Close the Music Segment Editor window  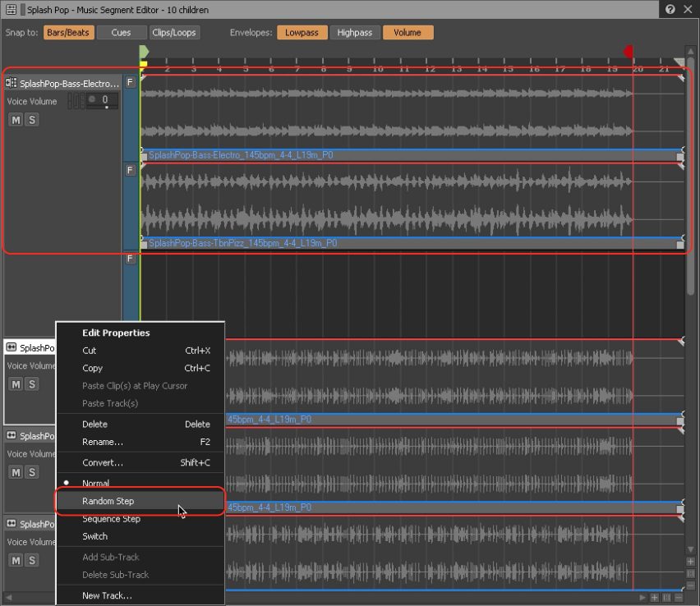click(688, 9)
